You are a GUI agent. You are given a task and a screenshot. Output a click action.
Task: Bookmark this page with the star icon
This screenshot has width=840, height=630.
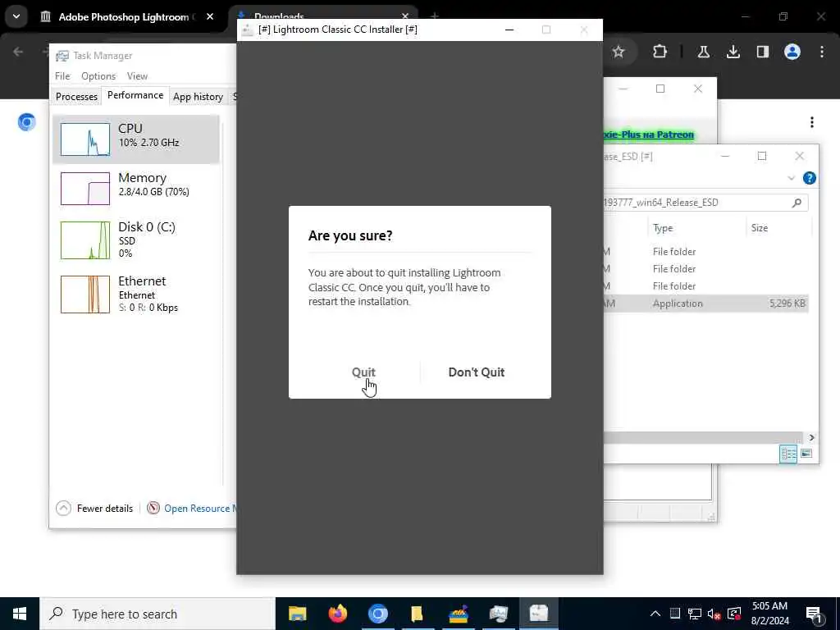point(619,52)
